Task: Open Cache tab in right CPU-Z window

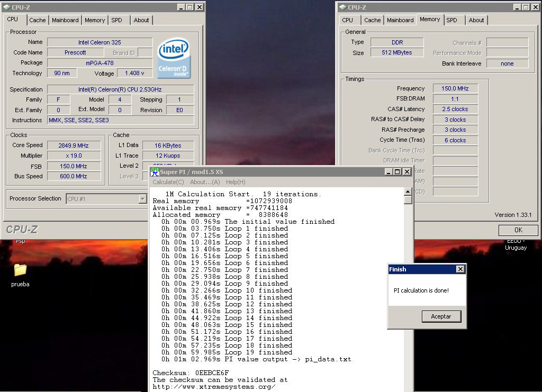Action: coord(372,20)
